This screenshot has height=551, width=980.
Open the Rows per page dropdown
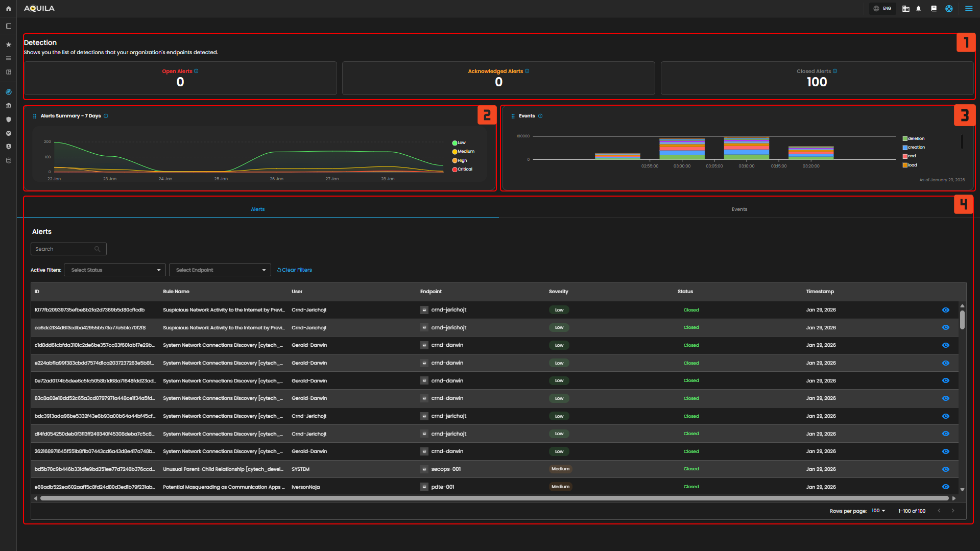[x=878, y=511]
